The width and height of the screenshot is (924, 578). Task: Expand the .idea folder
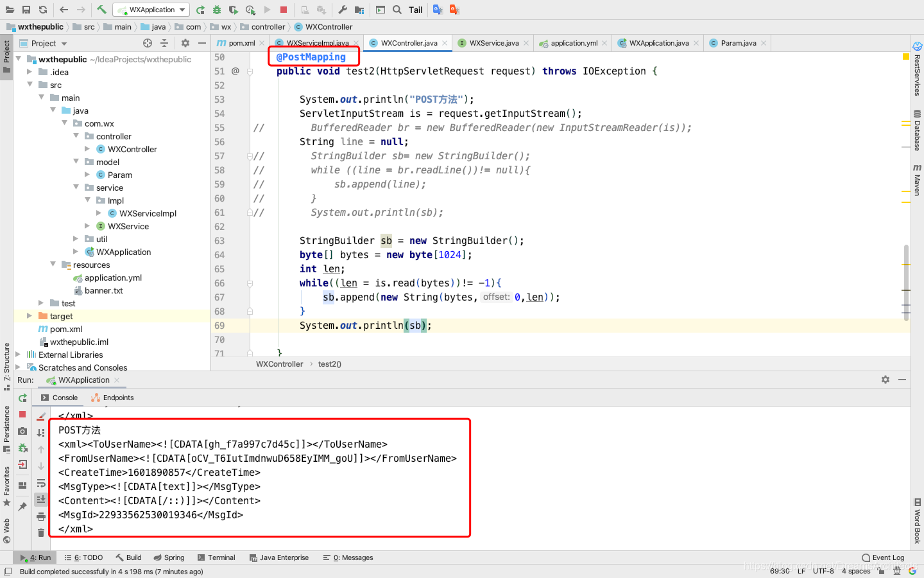(x=30, y=71)
